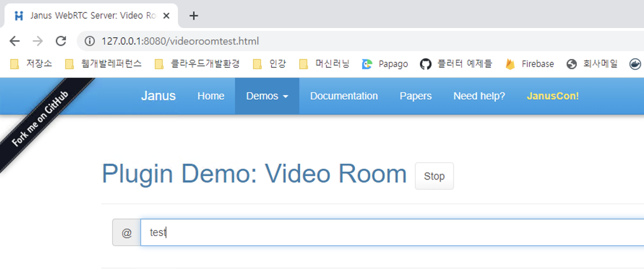Click the Janus brand link
The height and width of the screenshot is (276, 644).
158,96
